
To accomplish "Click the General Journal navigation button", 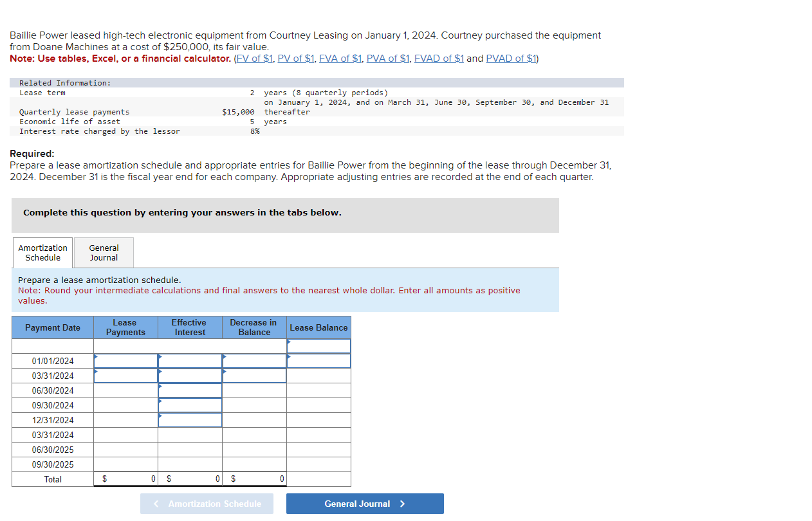I will click(365, 504).
